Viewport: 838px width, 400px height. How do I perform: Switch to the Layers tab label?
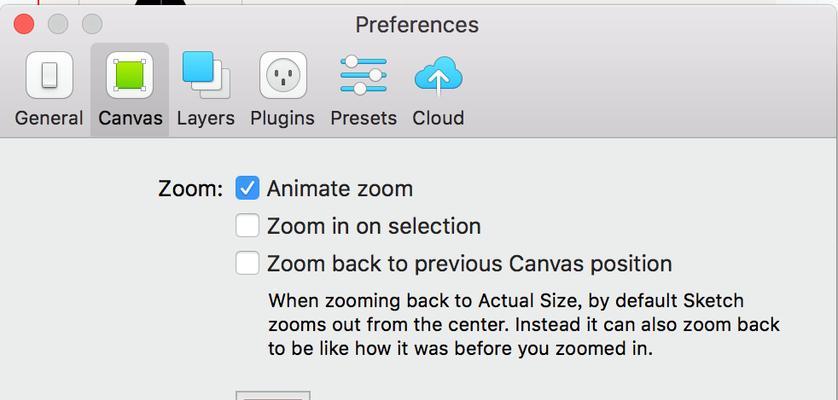(x=206, y=118)
